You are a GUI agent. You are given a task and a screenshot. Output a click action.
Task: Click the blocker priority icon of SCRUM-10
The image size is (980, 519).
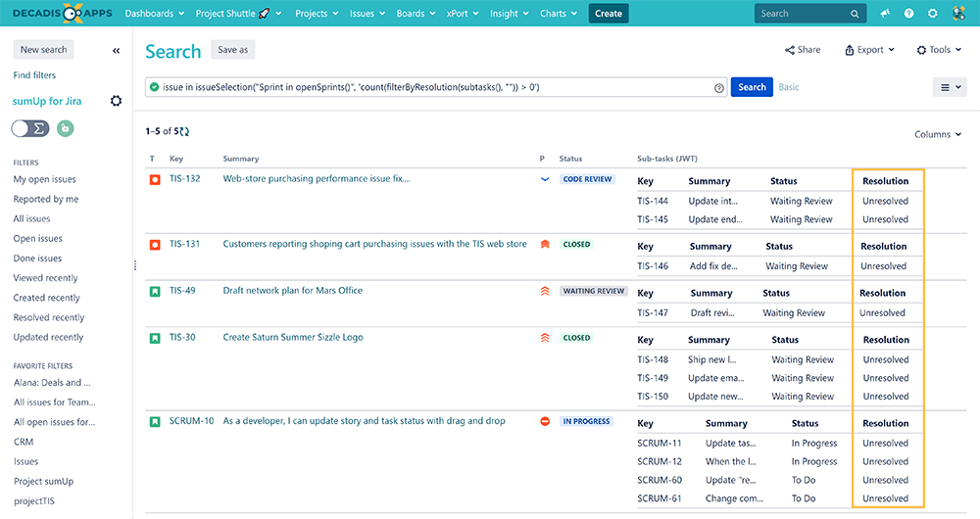pos(544,422)
